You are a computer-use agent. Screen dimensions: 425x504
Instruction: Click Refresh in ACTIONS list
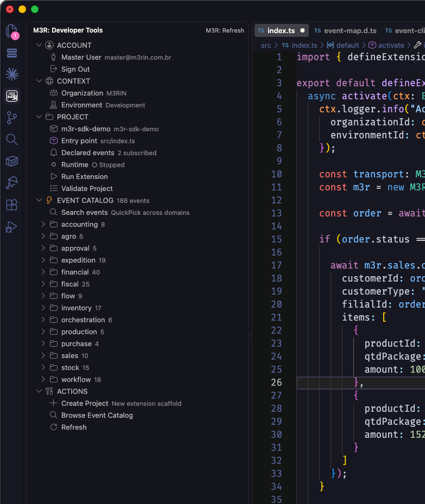click(x=74, y=427)
